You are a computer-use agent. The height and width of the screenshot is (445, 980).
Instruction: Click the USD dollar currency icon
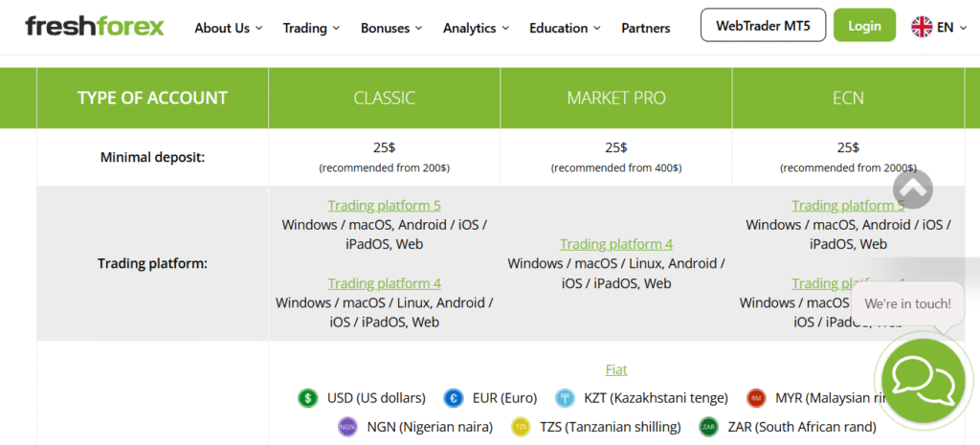(308, 398)
